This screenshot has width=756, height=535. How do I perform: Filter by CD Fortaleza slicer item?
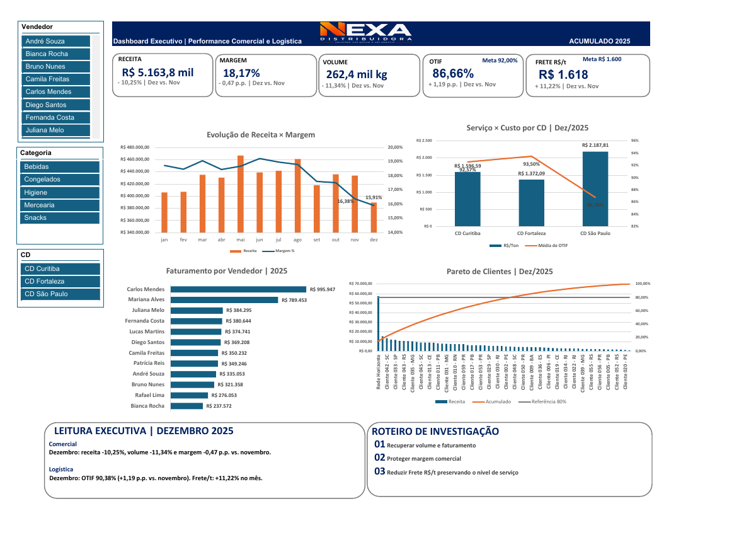60,282
